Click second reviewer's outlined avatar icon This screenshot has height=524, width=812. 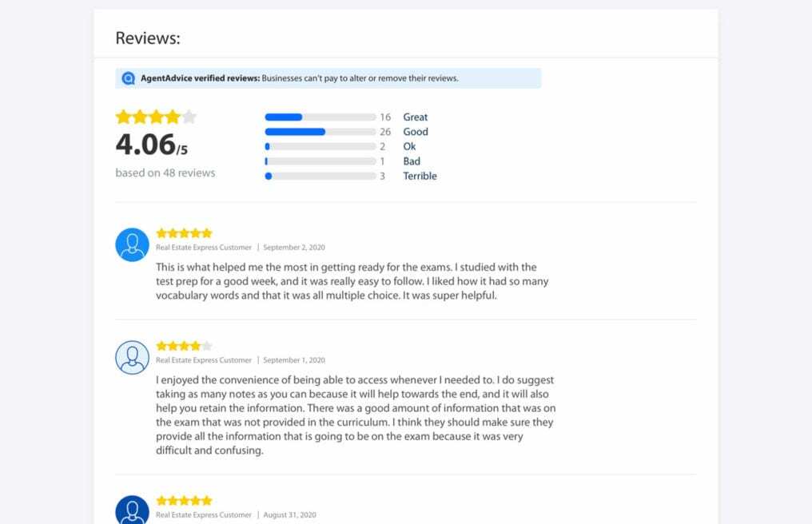click(x=132, y=357)
